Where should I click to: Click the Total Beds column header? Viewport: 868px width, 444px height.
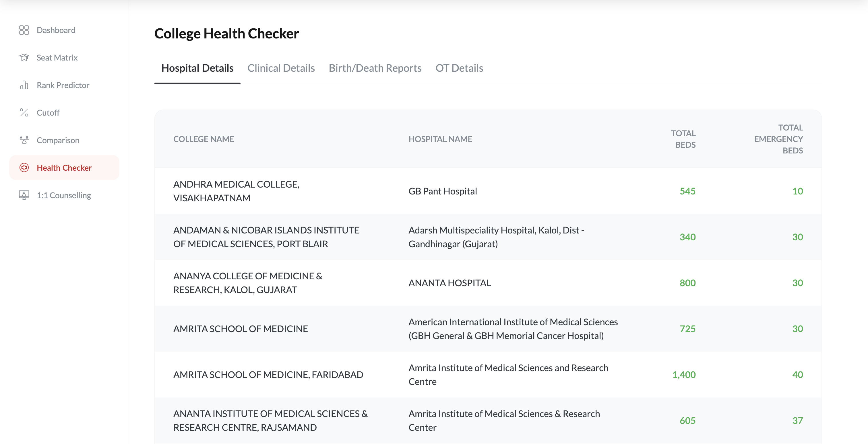pyautogui.click(x=684, y=139)
